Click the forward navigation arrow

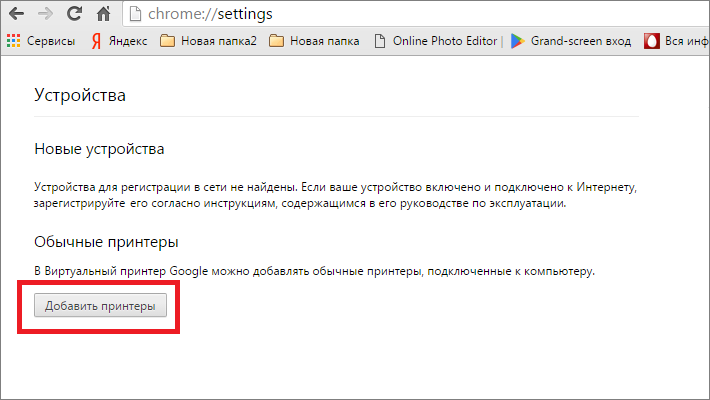coord(46,15)
